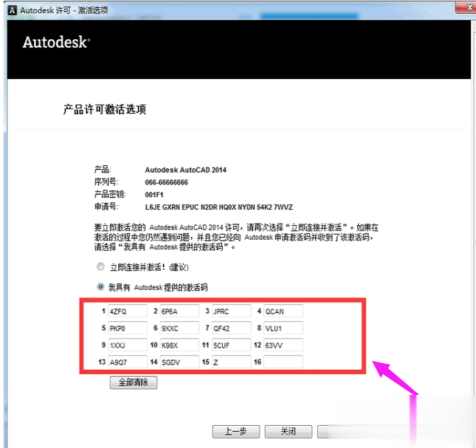The image size is (476, 448).
Task: Click activation code field 5 containing PKP0
Action: (x=128, y=328)
